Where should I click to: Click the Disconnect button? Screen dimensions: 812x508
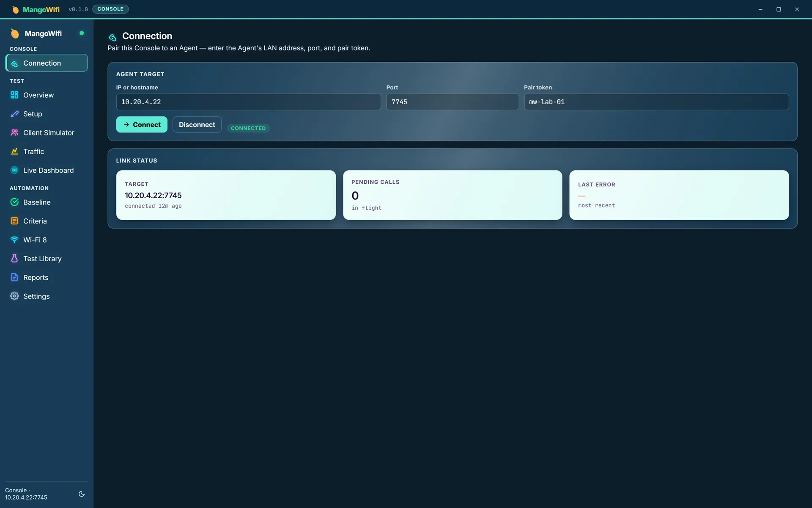pyautogui.click(x=197, y=124)
